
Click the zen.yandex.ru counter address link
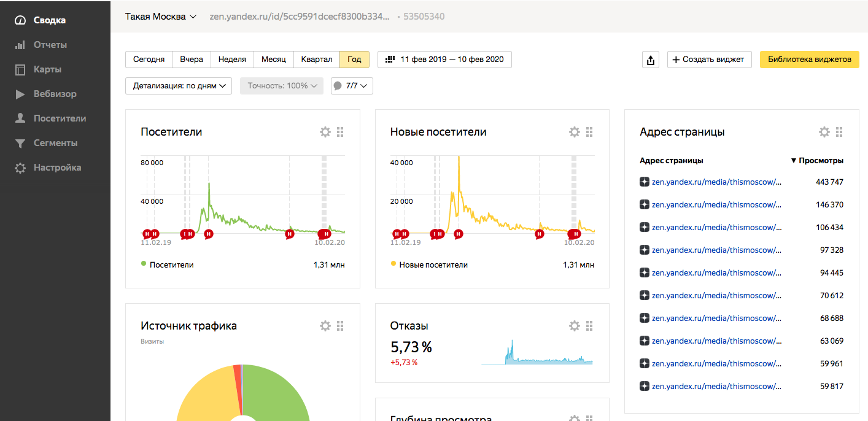coord(300,17)
